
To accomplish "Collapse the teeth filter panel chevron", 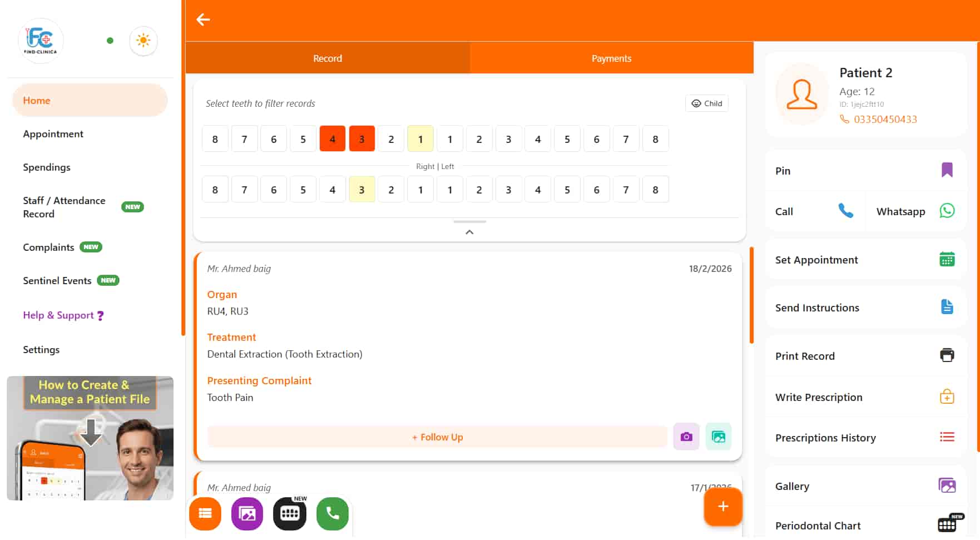I will click(469, 232).
